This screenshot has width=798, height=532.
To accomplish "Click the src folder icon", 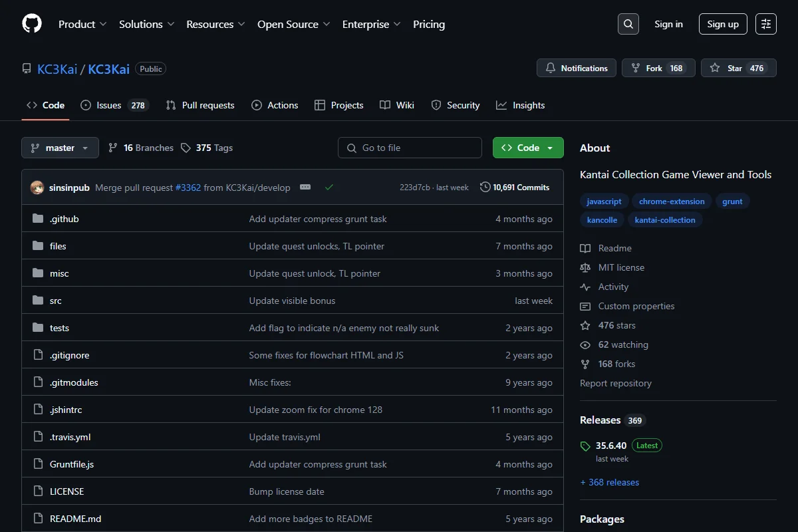I will pyautogui.click(x=38, y=301).
